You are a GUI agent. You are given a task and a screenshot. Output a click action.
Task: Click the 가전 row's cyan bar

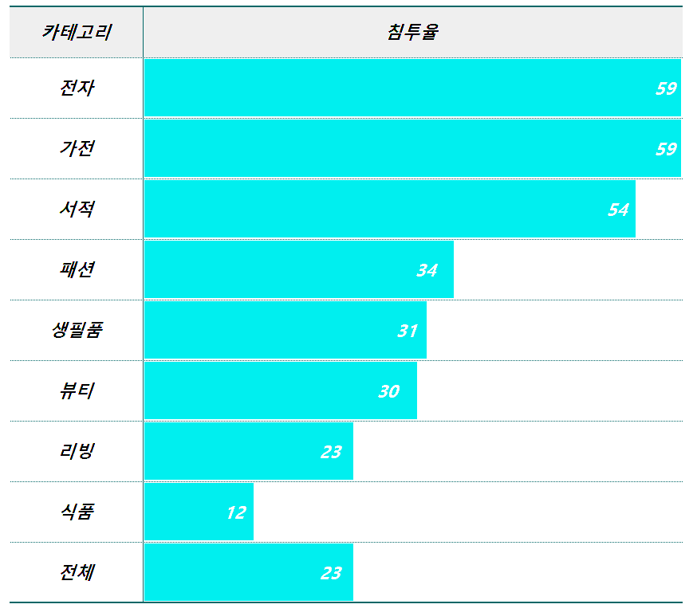coord(412,148)
